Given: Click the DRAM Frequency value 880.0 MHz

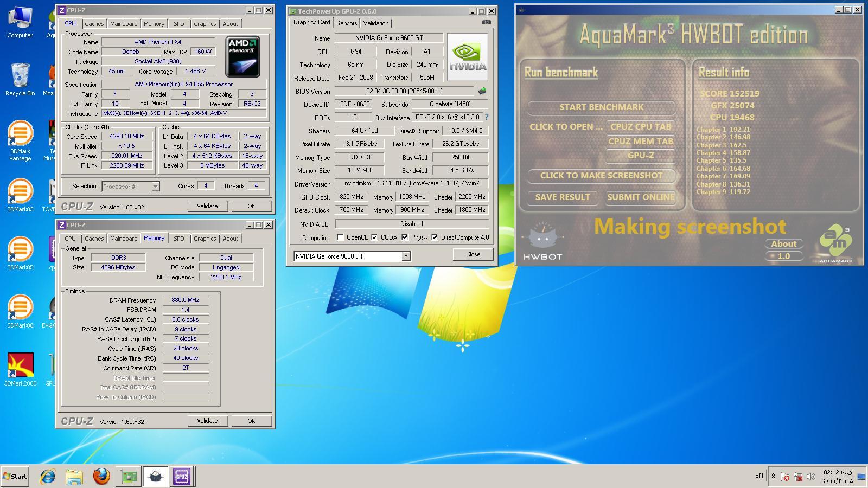Looking at the screenshot, I should (186, 300).
